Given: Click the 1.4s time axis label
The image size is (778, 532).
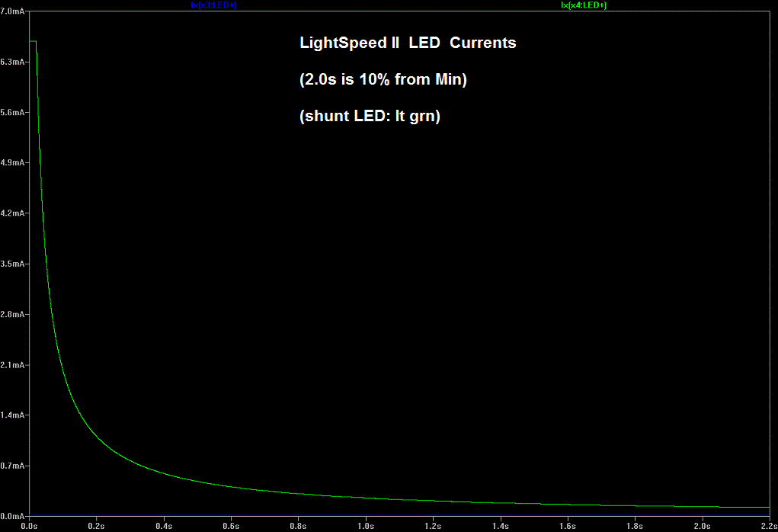Looking at the screenshot, I should tap(500, 526).
